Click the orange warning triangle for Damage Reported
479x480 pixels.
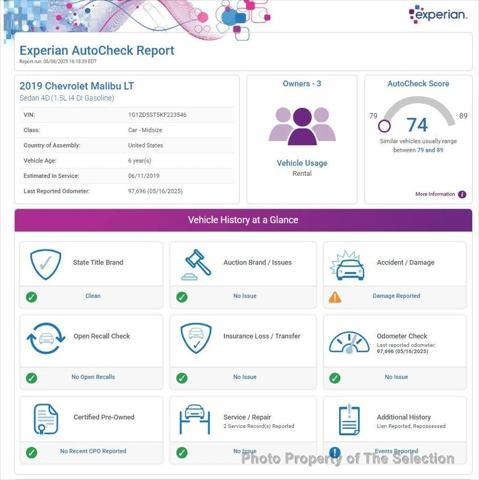[335, 297]
